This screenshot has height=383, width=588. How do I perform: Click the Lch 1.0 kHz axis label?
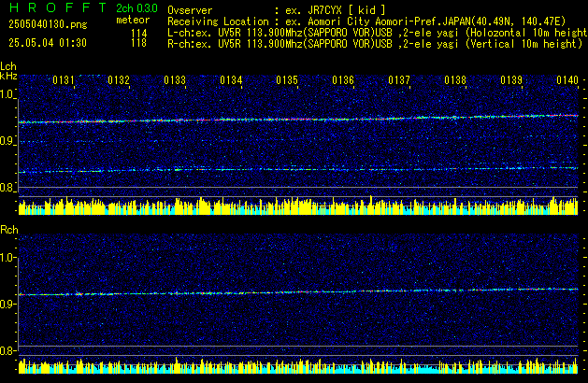(x=7, y=94)
